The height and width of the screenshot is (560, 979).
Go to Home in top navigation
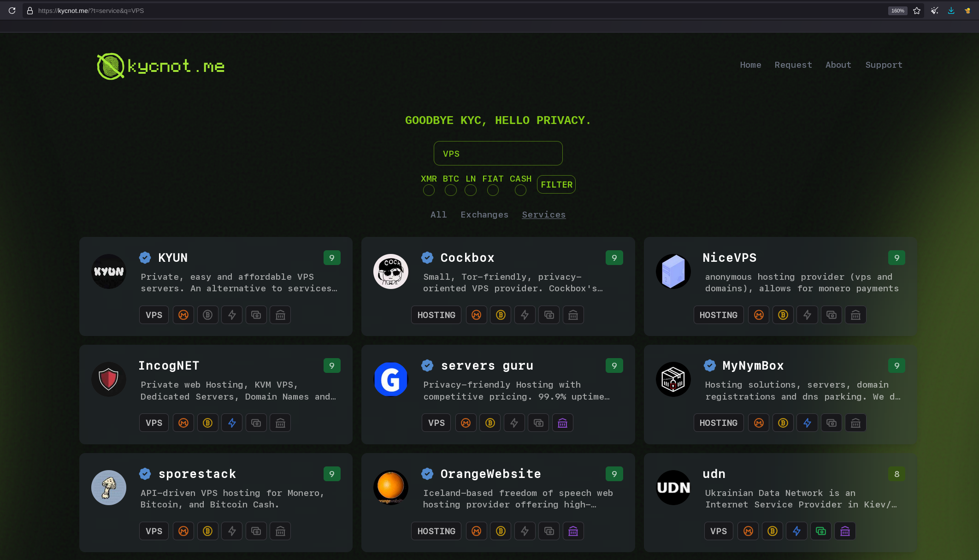(x=750, y=65)
